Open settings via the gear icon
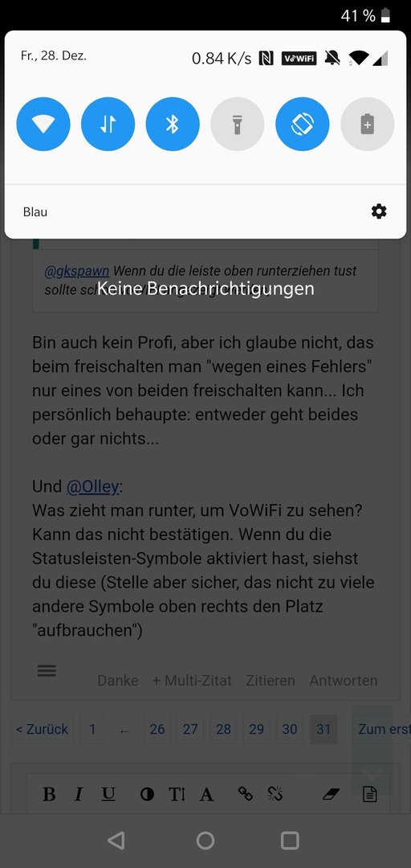The width and height of the screenshot is (411, 868). [x=379, y=211]
